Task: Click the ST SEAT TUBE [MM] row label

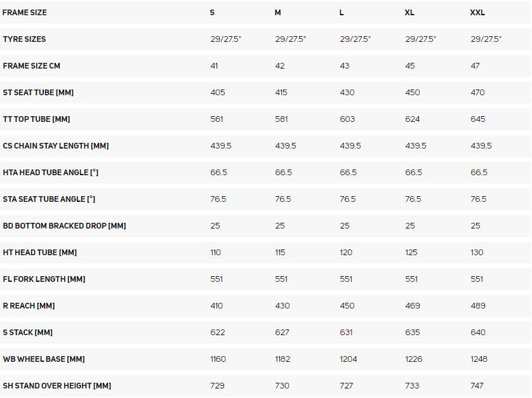Action: click(x=38, y=92)
